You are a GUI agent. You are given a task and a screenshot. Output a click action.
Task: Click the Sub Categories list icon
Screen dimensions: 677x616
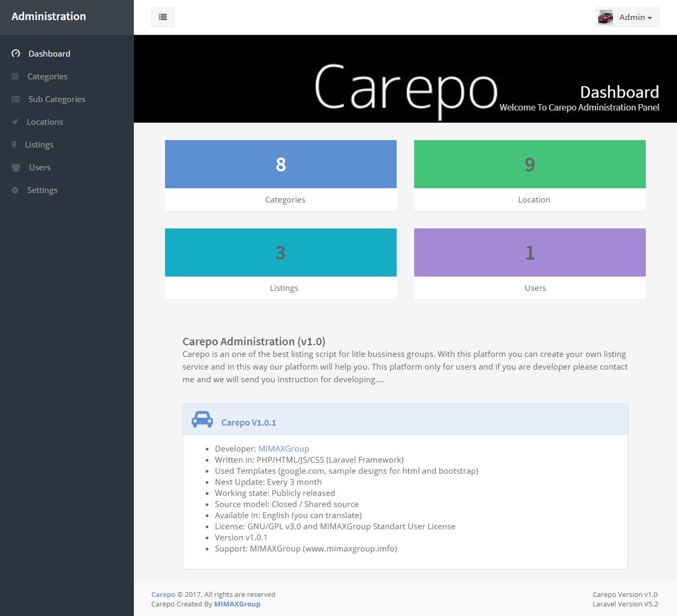16,99
